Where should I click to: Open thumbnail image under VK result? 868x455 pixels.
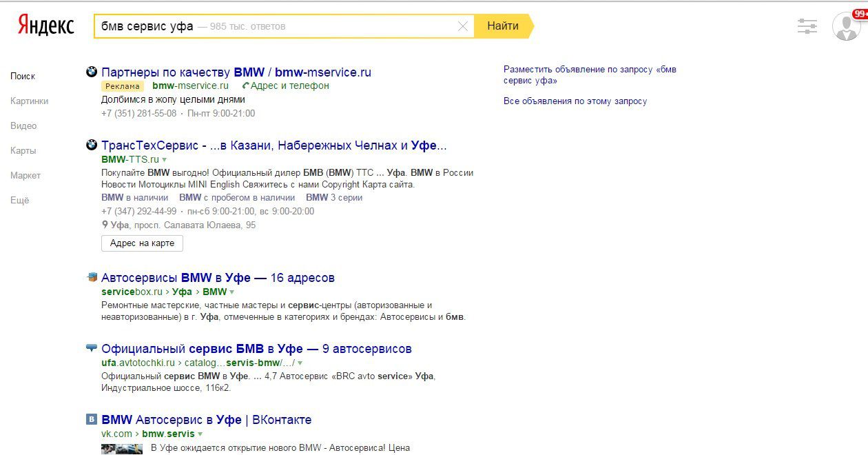(x=122, y=449)
